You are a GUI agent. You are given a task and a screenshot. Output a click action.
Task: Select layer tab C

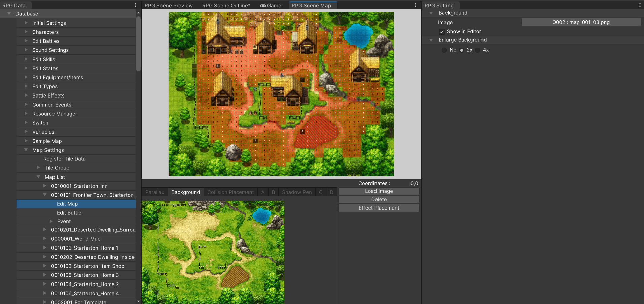tap(321, 192)
